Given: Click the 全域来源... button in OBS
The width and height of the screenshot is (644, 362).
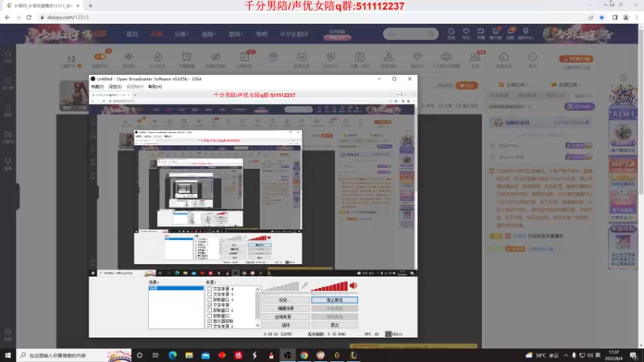Looking at the screenshot, I should (x=286, y=317).
